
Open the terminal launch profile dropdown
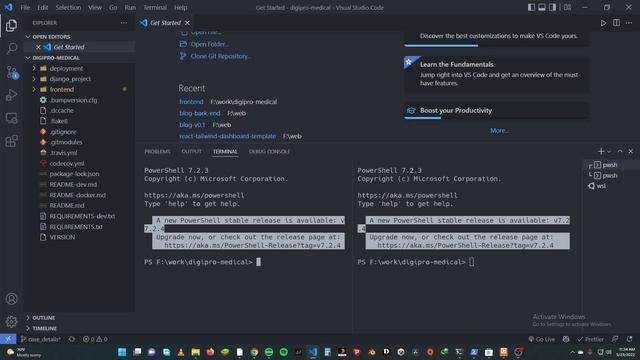point(609,151)
